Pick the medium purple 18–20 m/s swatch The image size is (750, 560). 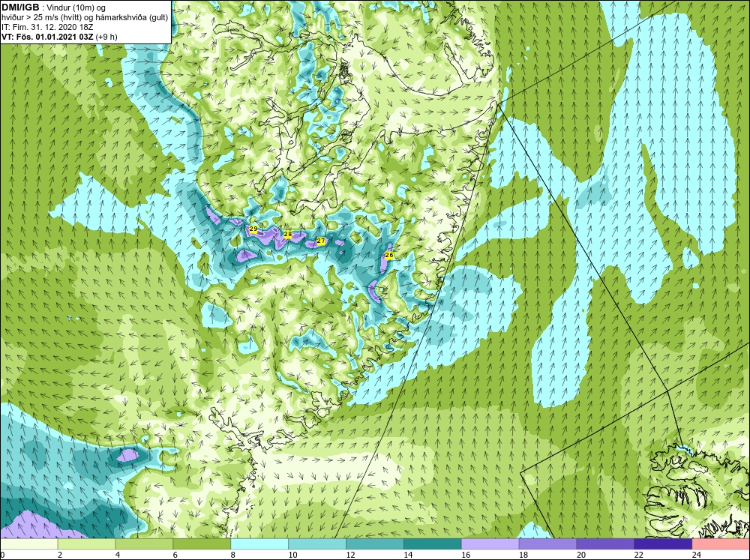[548, 544]
